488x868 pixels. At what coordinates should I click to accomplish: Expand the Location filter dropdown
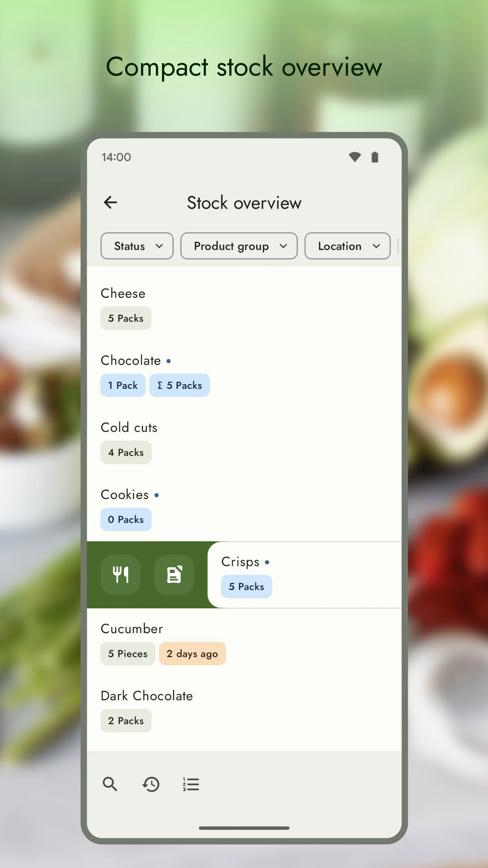[x=347, y=246]
